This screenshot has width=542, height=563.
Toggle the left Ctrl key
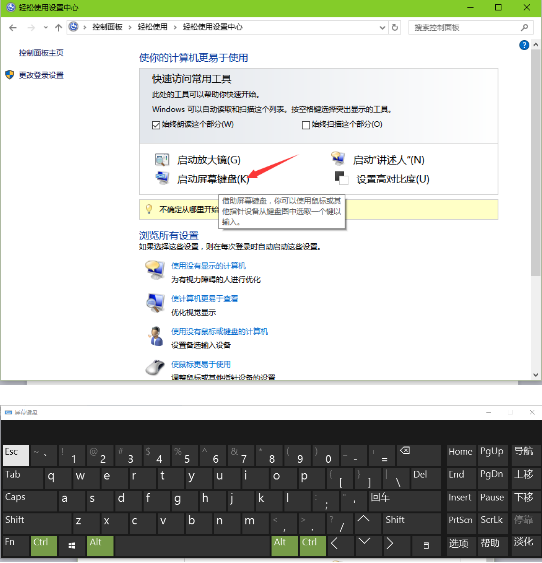pos(44,545)
